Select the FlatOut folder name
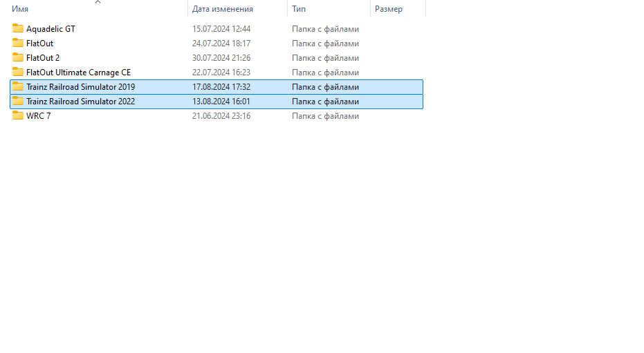The height and width of the screenshot is (353, 644). coord(40,44)
